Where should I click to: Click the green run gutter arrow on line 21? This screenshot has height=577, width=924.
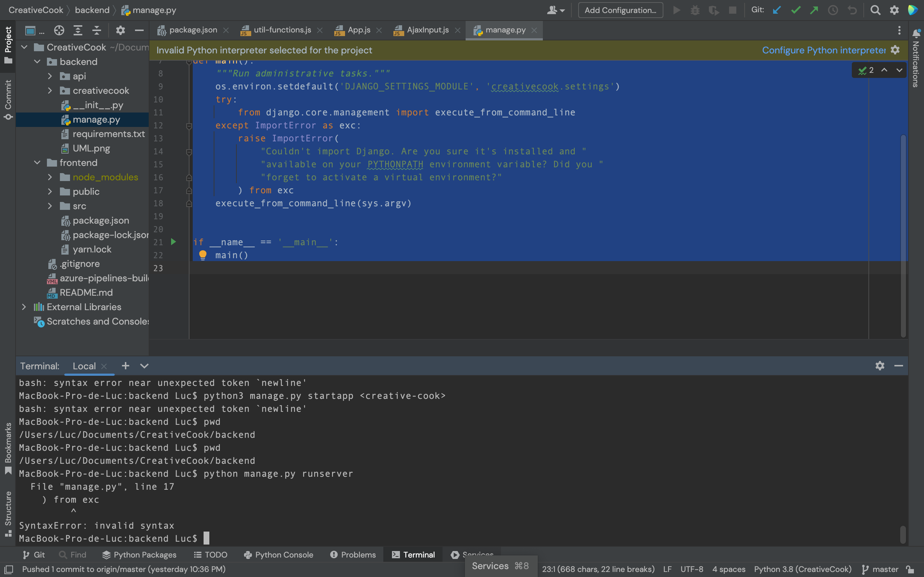(x=173, y=242)
